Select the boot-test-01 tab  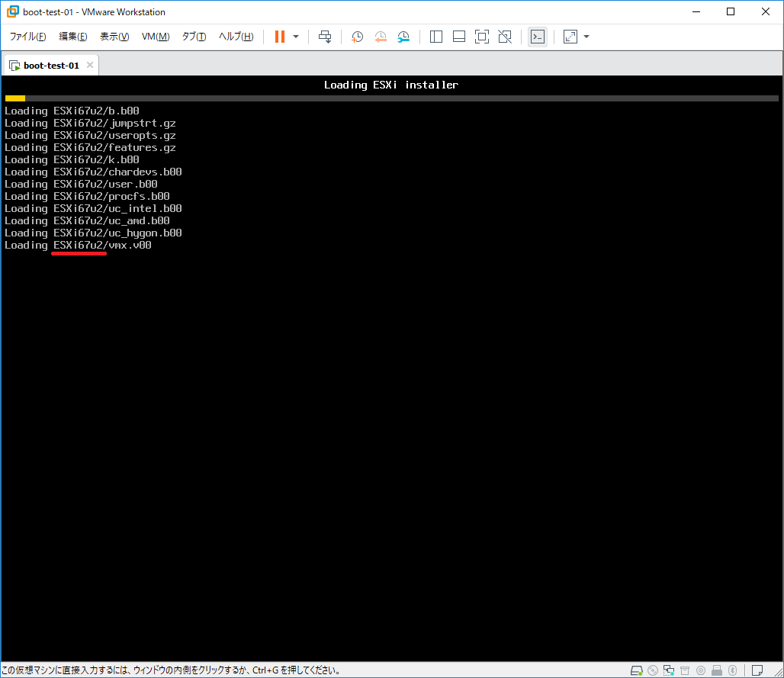tap(51, 66)
